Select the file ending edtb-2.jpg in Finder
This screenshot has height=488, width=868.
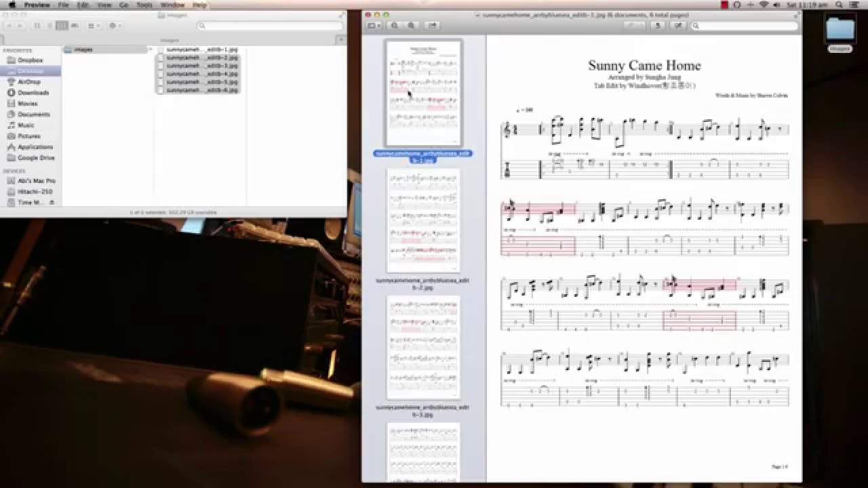197,58
